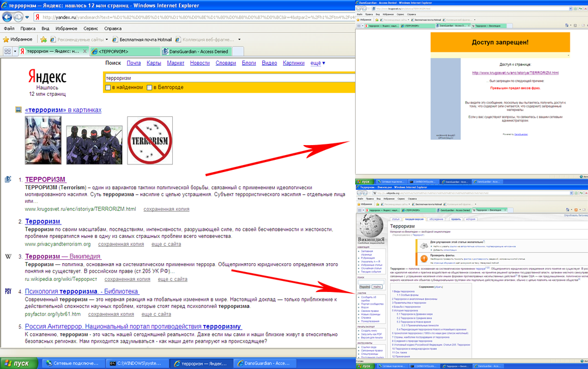
Task: Click the пуск Start button in Yandex window
Action: [19, 363]
